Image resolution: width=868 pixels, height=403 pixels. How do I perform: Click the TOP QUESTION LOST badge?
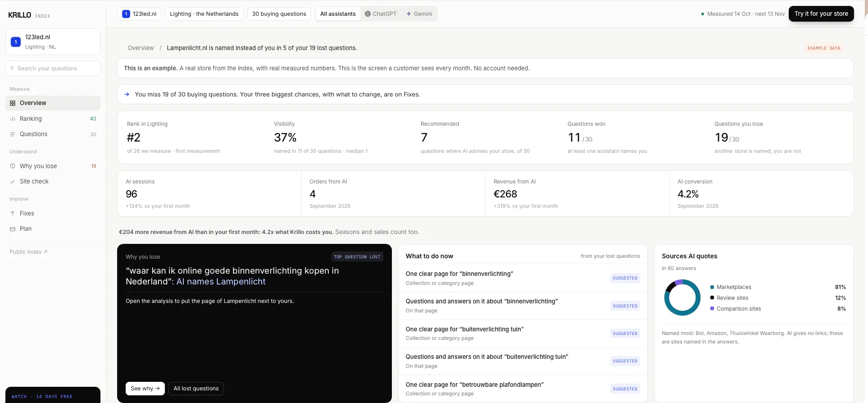pyautogui.click(x=357, y=257)
